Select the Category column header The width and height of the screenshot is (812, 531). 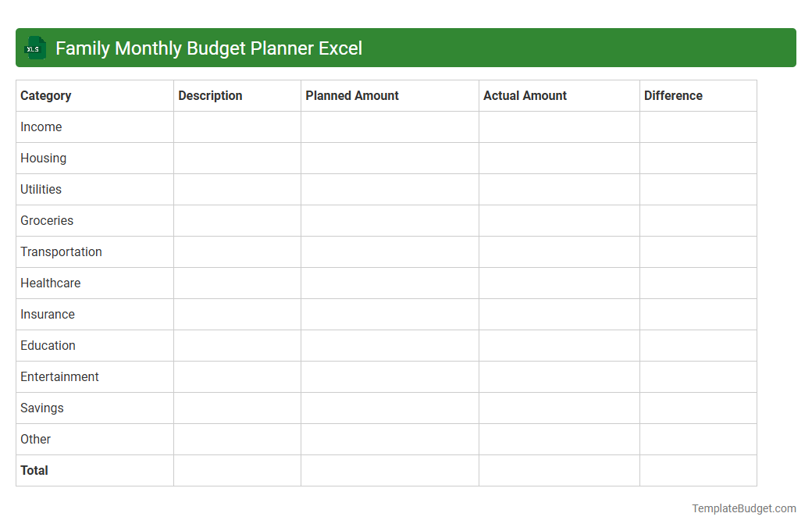(x=46, y=95)
